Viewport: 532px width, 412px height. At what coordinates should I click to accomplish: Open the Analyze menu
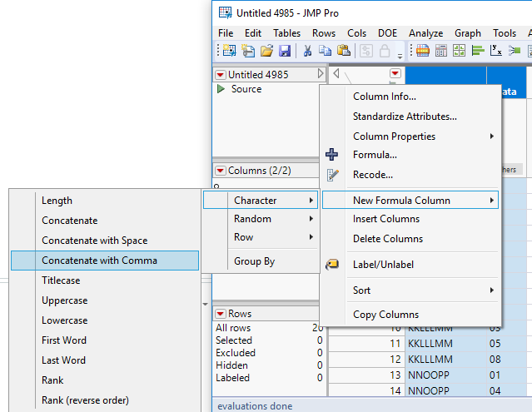425,33
